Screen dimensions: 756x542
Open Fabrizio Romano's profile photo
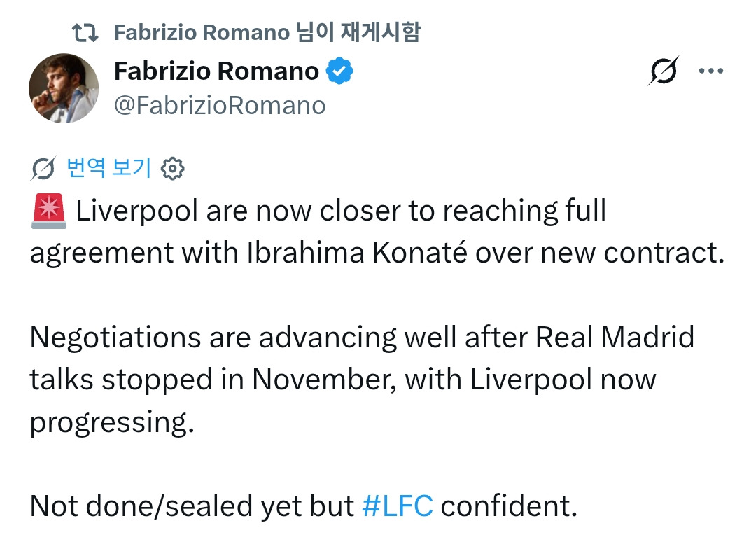coord(64,88)
